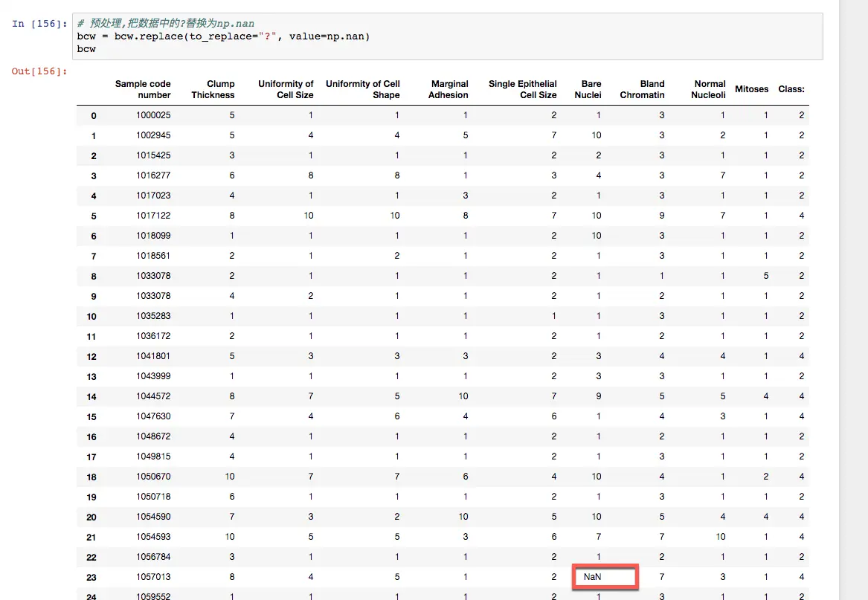Image resolution: width=868 pixels, height=600 pixels.
Task: Click the Chinese comment line in the code
Action: (x=166, y=23)
